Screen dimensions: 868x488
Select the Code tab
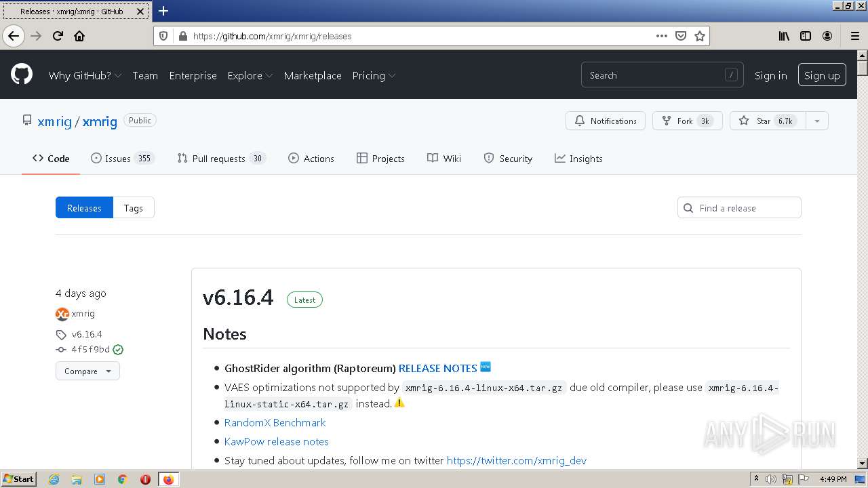click(x=51, y=159)
